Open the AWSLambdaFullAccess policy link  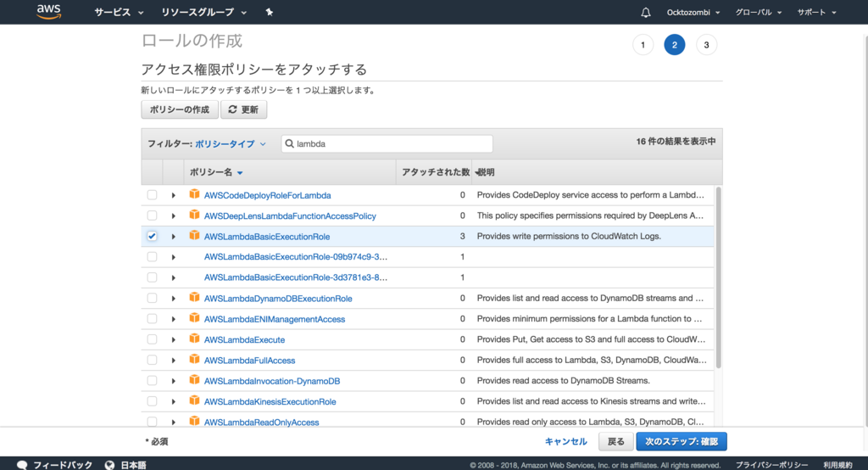coord(250,361)
